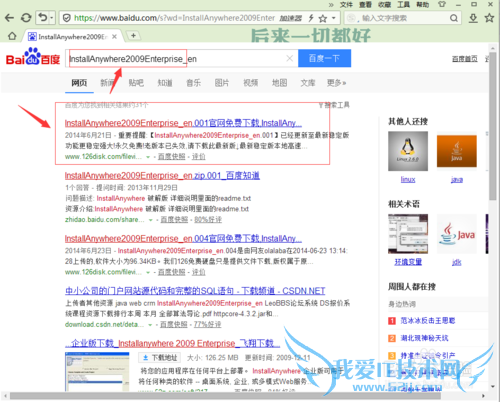The image size is (500, 402).
Task: Open 企业版下载 Installanywhere 2009 Enterprise result
Action: (172, 343)
